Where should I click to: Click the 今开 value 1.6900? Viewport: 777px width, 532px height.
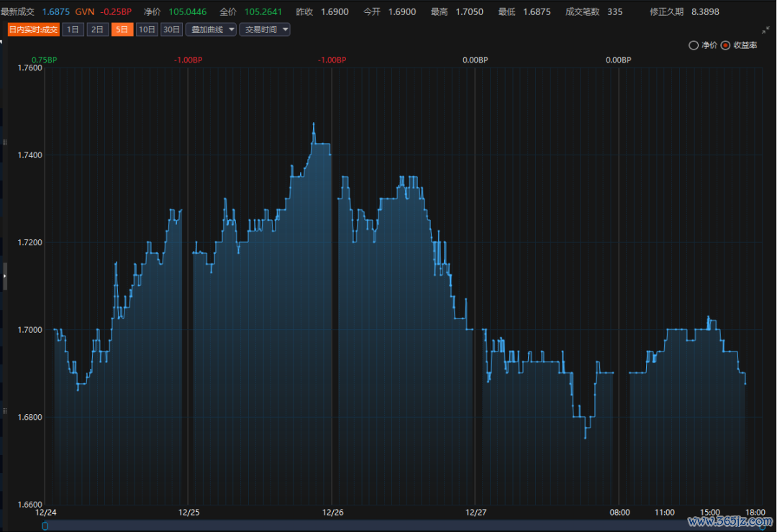click(402, 12)
